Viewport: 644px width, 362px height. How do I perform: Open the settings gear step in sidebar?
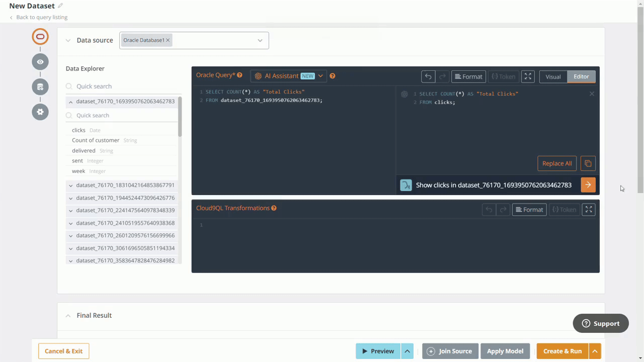[40, 112]
